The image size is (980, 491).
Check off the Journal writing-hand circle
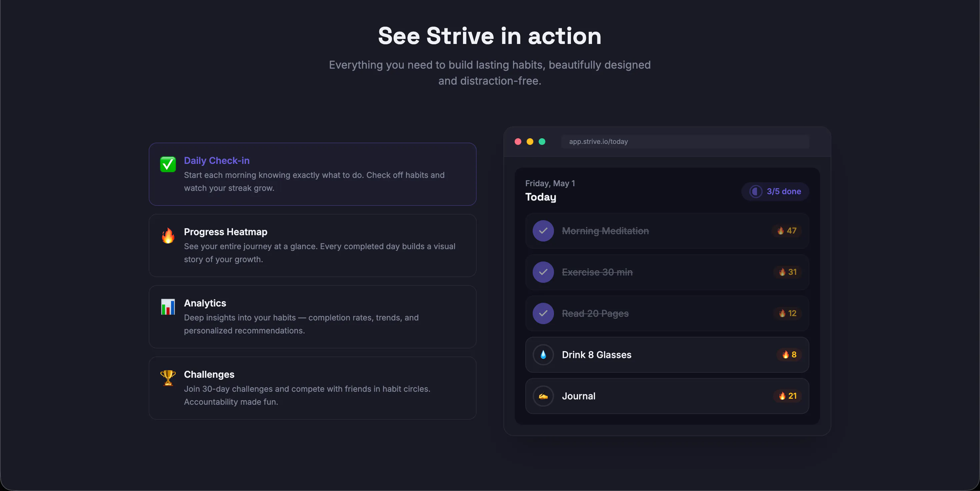tap(543, 396)
